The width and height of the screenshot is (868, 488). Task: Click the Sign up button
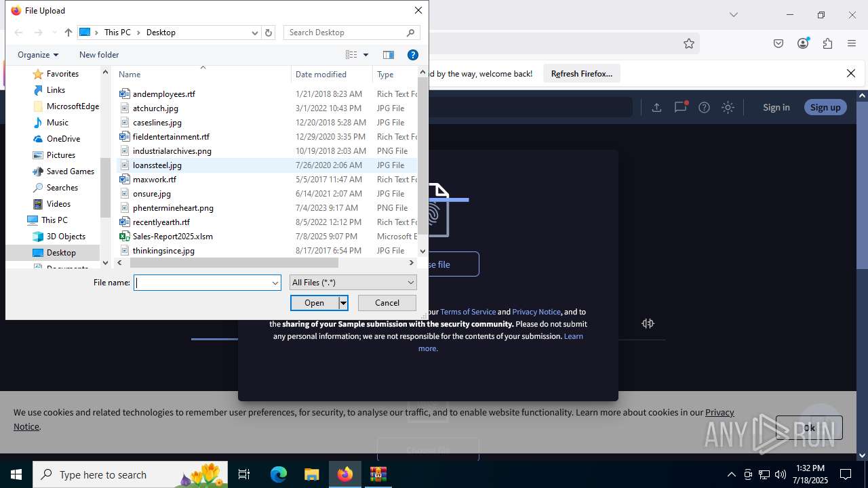click(825, 107)
